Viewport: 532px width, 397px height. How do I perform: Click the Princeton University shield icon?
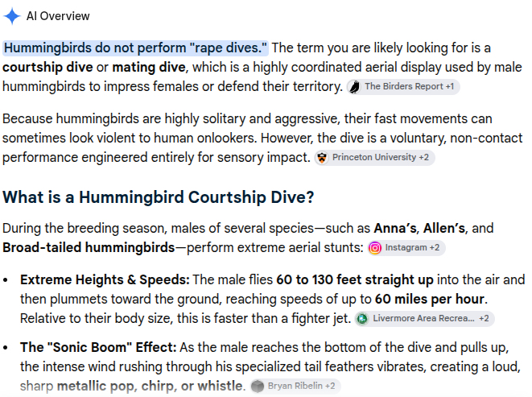[322, 158]
